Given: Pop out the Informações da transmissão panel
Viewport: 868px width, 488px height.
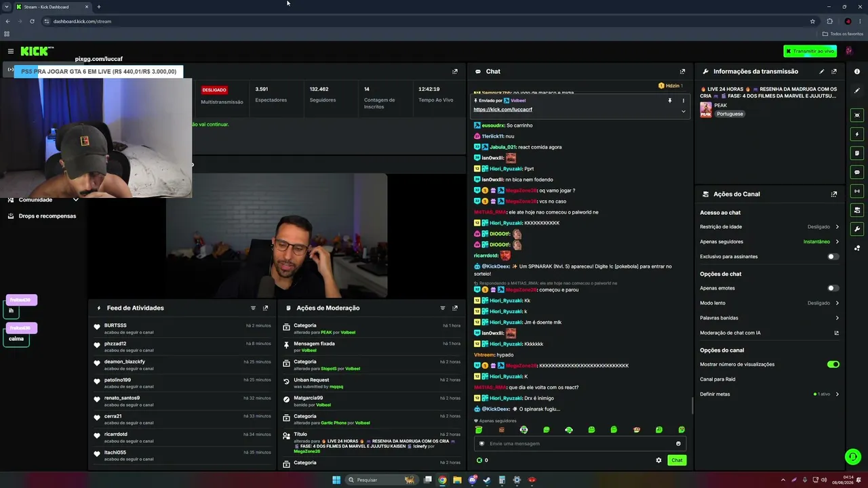Looking at the screenshot, I should pyautogui.click(x=834, y=71).
